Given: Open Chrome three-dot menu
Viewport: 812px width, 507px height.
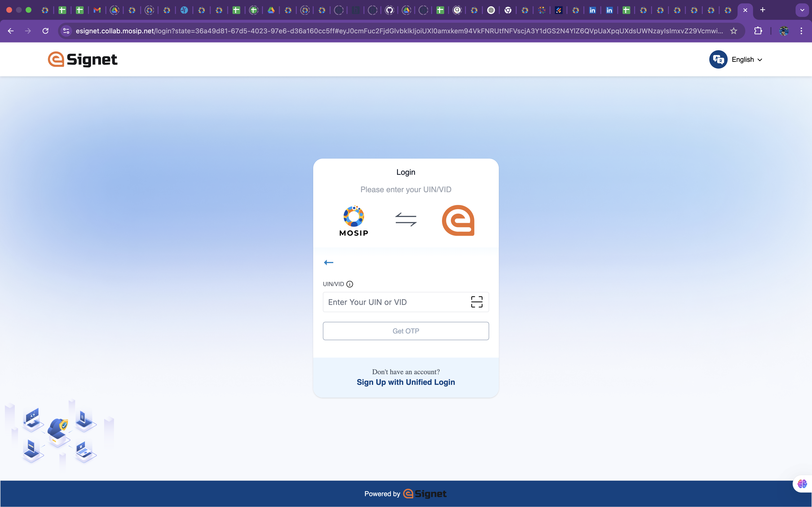Looking at the screenshot, I should click(801, 31).
